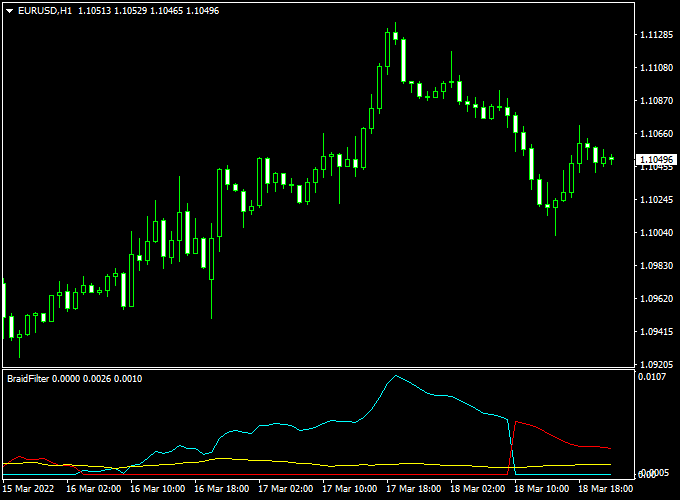Click the 1.11080 price level on the price scale
Screen dimensions: 680x500
(x=657, y=68)
